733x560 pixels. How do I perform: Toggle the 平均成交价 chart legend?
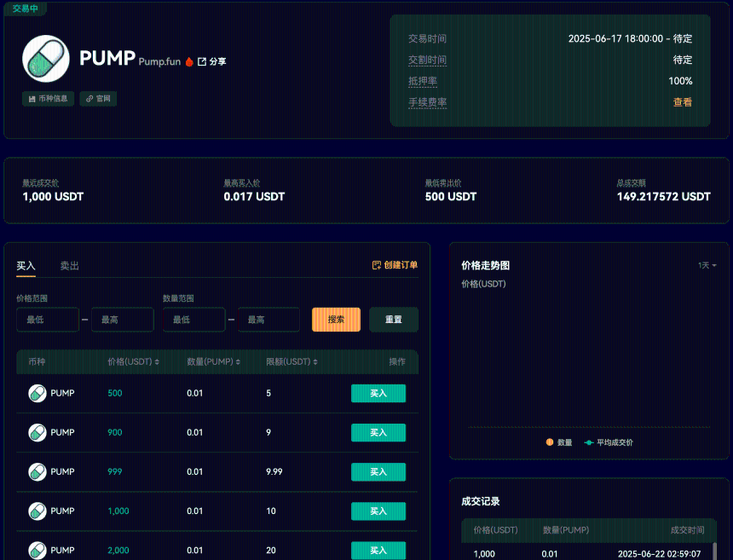tap(609, 442)
